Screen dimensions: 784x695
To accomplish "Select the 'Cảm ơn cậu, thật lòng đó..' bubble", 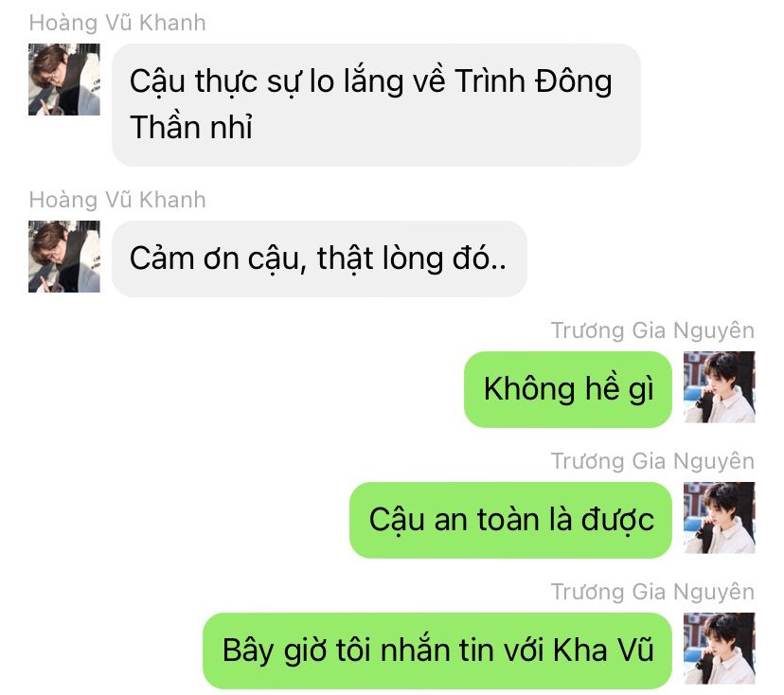I will tap(319, 259).
